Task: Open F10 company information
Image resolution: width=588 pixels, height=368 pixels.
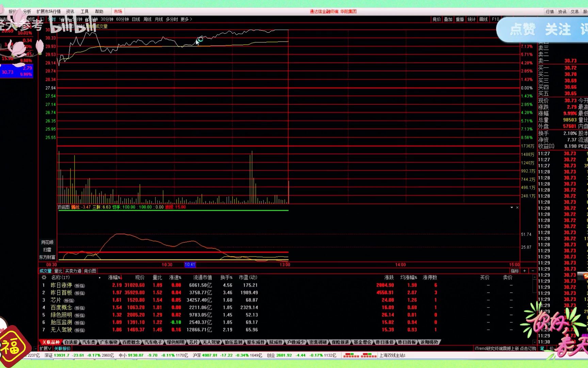Action: [x=495, y=19]
